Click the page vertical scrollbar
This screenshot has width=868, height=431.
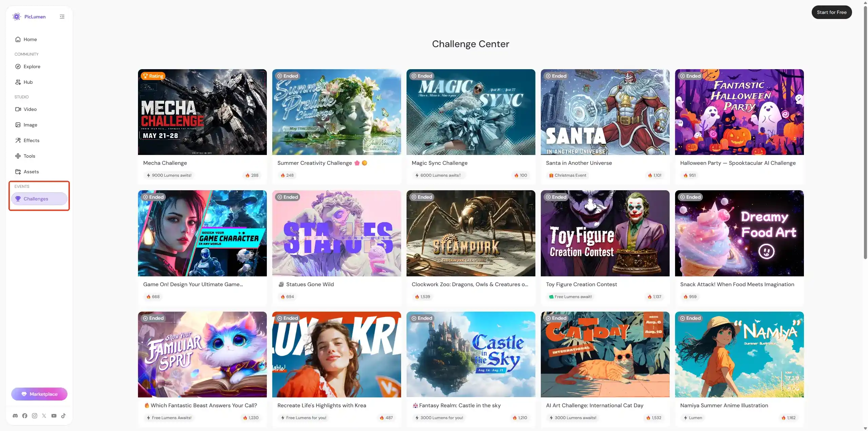(865, 132)
